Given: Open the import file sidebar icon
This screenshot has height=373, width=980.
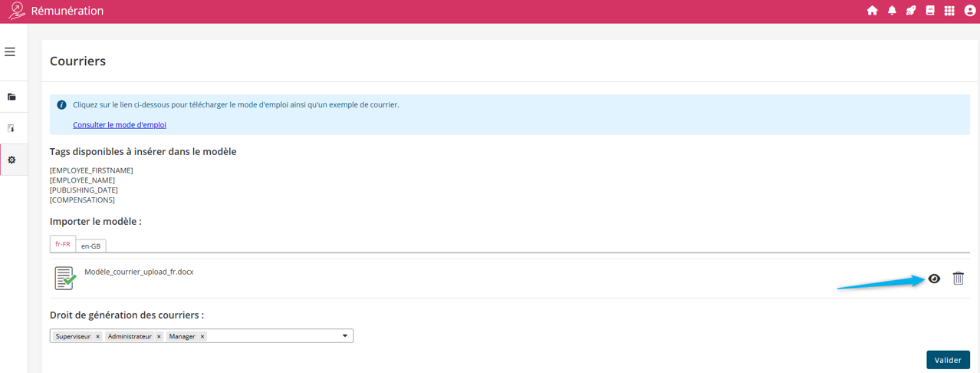Looking at the screenshot, I should 12,128.
